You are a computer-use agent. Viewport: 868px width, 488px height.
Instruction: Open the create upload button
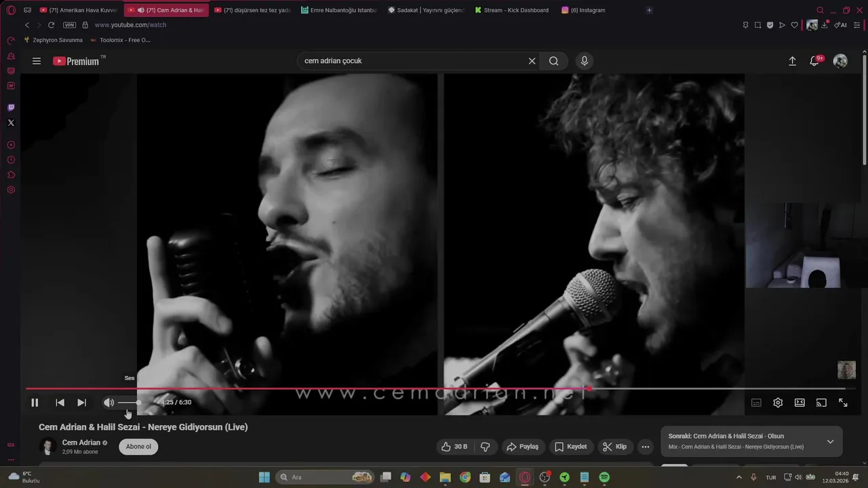coord(792,61)
